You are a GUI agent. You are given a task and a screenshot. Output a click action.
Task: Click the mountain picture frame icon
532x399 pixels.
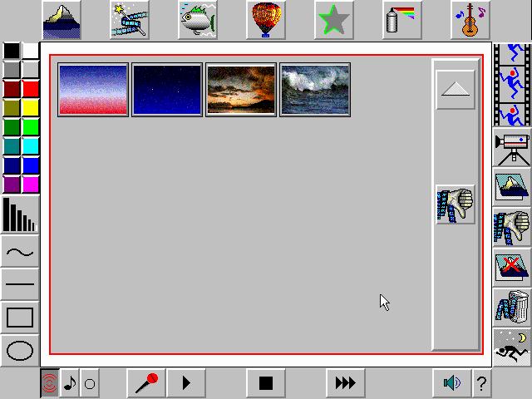[512, 188]
